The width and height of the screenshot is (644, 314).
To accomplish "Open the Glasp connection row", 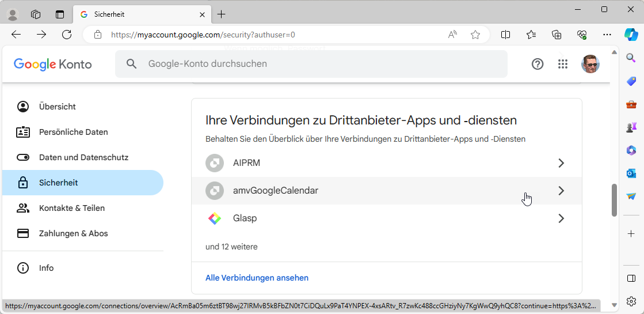I will click(387, 218).
